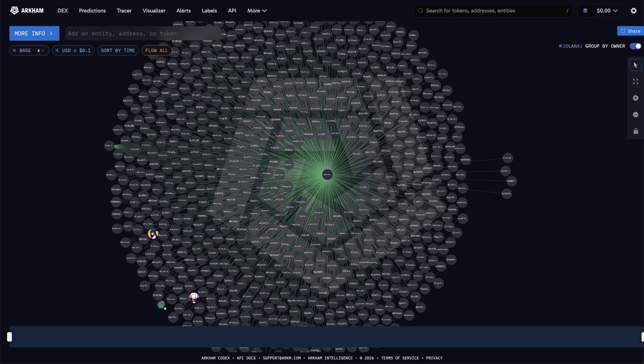
Task: Expand the MORE INFO panel
Action: (x=34, y=33)
